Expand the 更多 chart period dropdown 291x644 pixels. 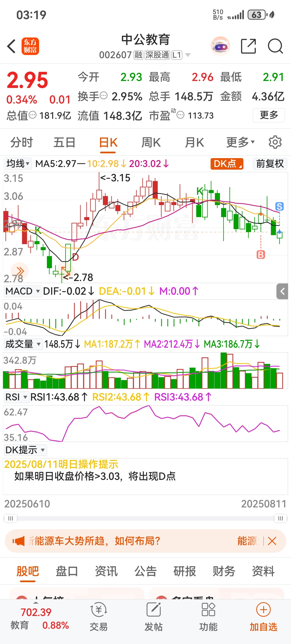click(x=240, y=142)
